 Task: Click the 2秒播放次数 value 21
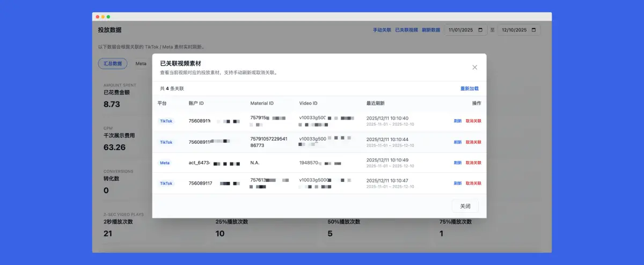coord(108,233)
